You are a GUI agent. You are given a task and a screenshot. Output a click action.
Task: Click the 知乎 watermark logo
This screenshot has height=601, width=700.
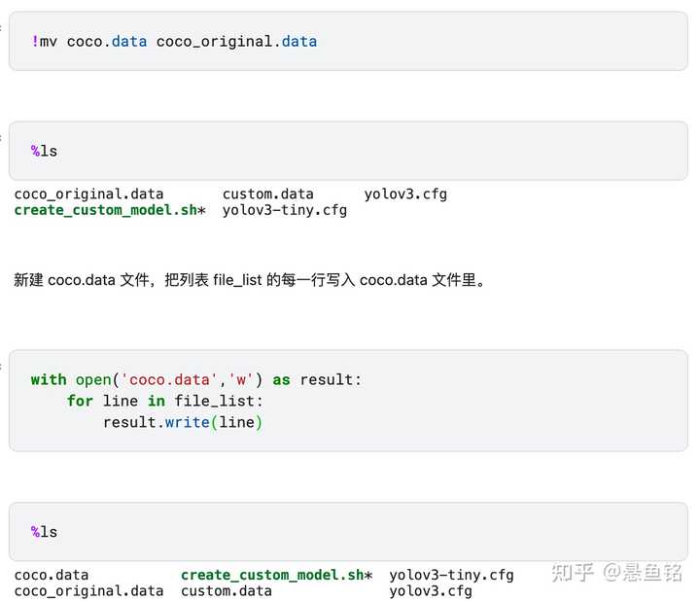(573, 573)
